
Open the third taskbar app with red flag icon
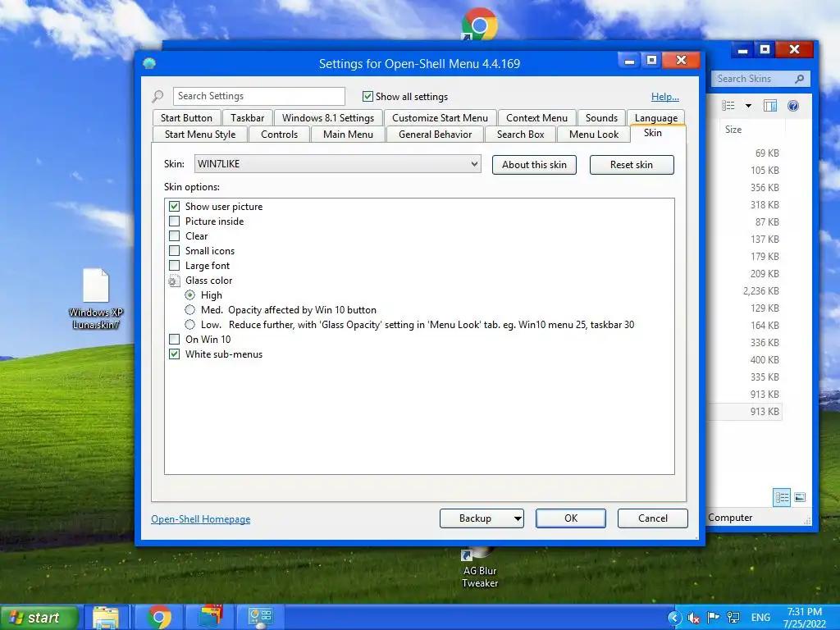click(211, 617)
